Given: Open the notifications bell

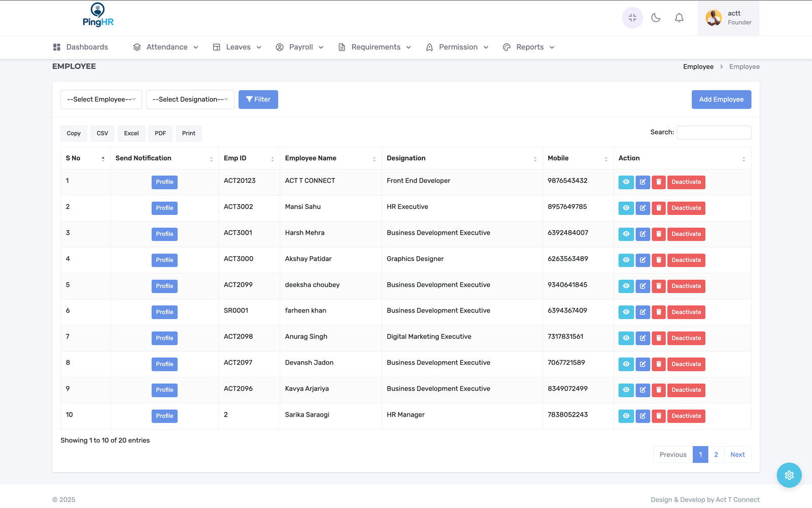Looking at the screenshot, I should point(679,18).
